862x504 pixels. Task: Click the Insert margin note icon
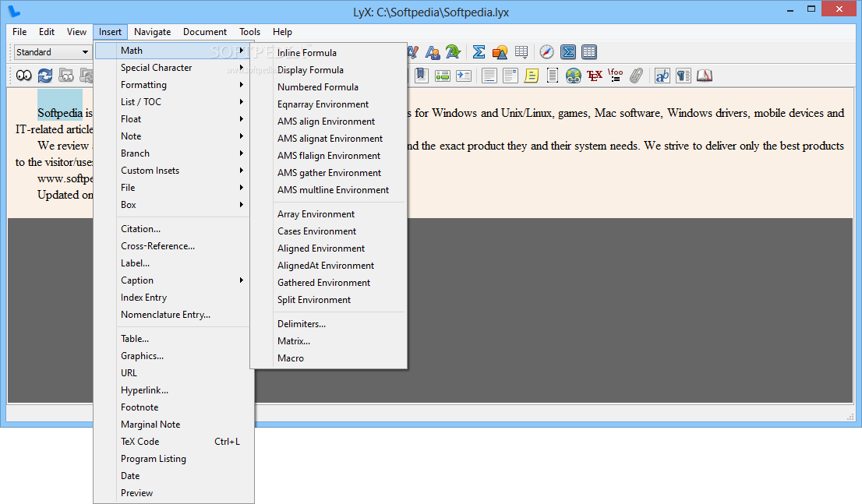pyautogui.click(x=510, y=76)
